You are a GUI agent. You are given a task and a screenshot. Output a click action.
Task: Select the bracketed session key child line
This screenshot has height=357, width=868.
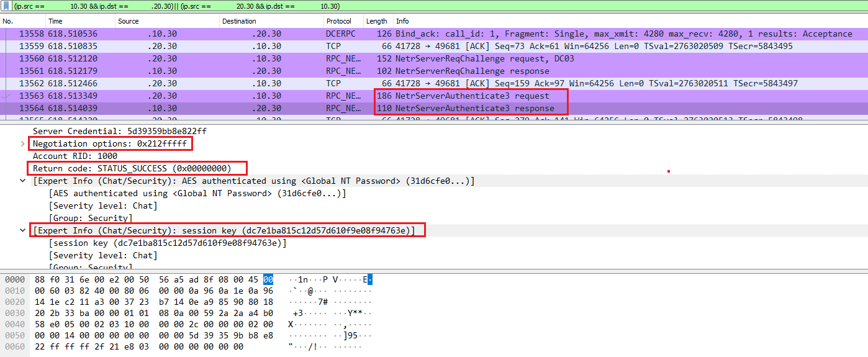click(x=168, y=243)
